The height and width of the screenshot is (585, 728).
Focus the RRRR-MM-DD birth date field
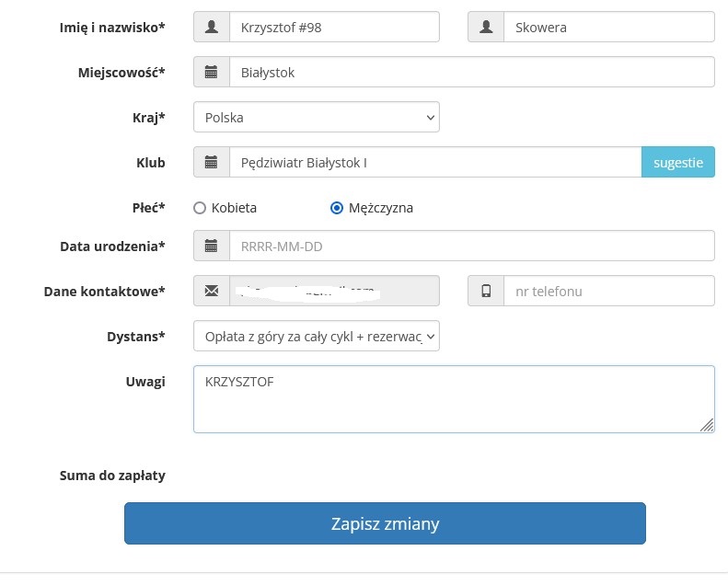[471, 246]
